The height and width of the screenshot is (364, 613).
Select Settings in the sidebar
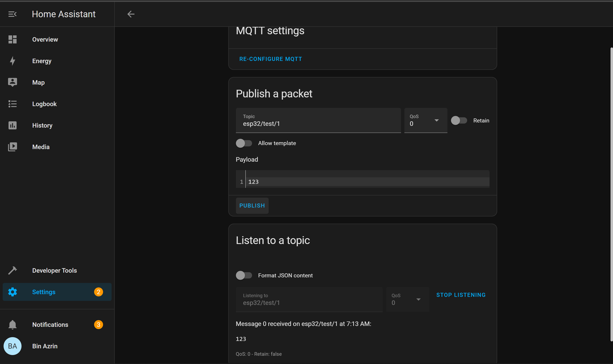pyautogui.click(x=44, y=292)
